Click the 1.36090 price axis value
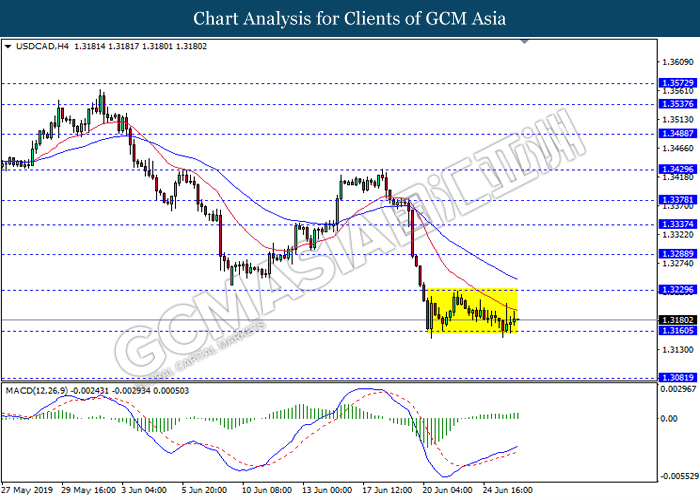Image resolution: width=700 pixels, height=500 pixels. pos(678,62)
